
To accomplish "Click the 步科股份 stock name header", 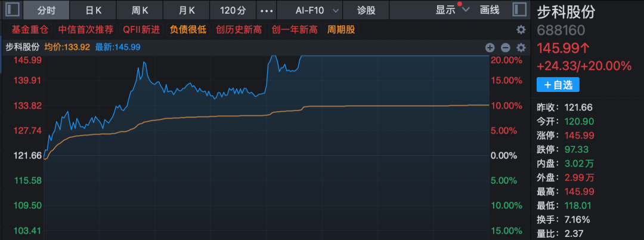I will click(565, 13).
